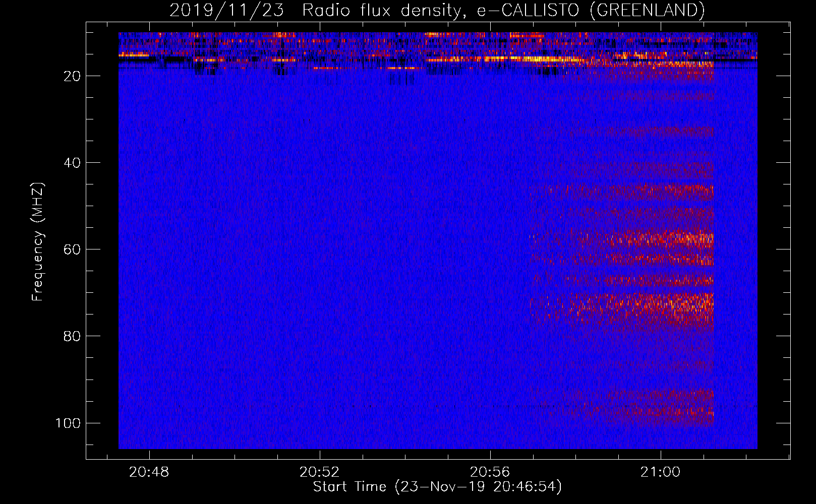Click the 20:48 time tick label
Viewport: 816px width, 504px height.
click(x=149, y=472)
